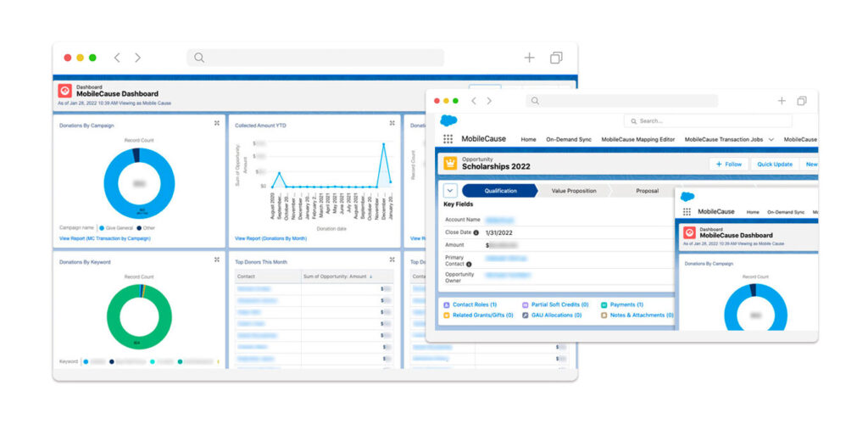Click the Salesforce cloud logo in the overlay panel

(x=687, y=196)
